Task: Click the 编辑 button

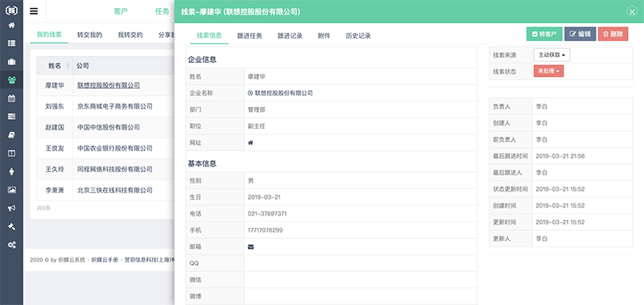Action: click(580, 34)
